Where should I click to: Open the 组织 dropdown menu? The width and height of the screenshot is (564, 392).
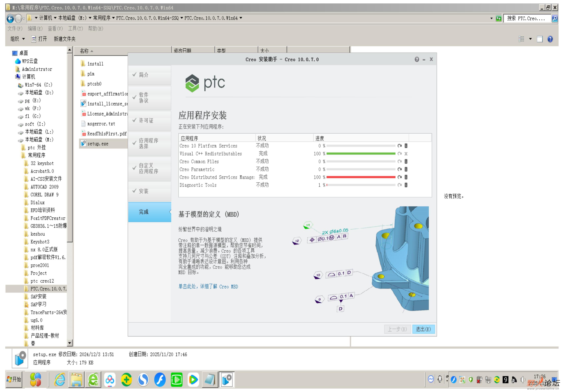coord(18,39)
